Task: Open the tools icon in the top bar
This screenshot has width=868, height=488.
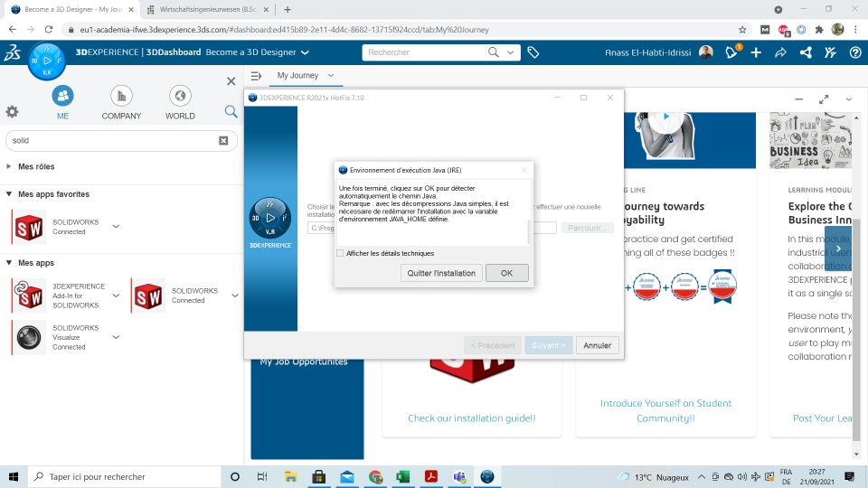Action: [x=830, y=52]
